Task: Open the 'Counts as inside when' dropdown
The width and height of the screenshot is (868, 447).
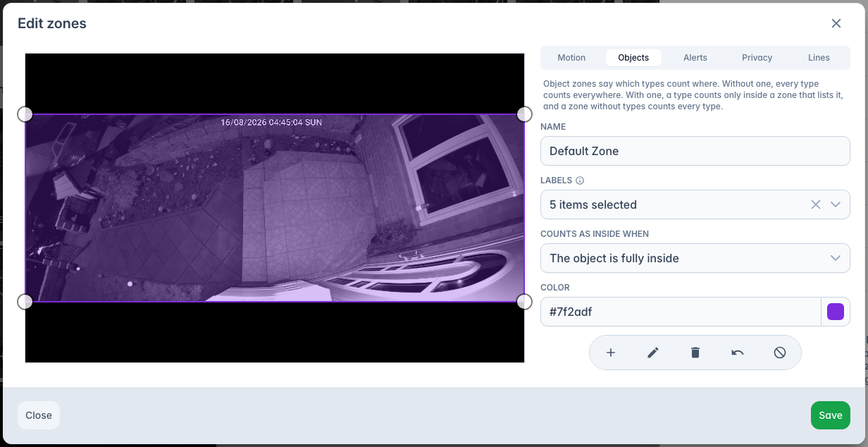Action: click(695, 258)
